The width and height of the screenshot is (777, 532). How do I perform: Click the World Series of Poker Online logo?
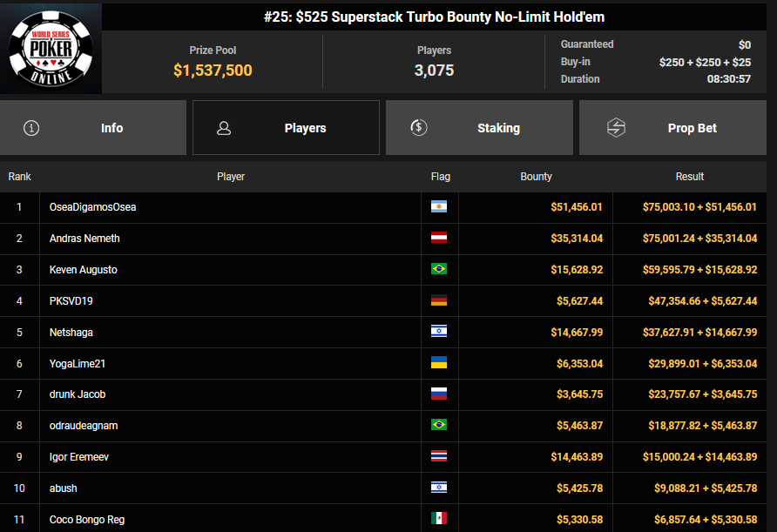coord(51,49)
